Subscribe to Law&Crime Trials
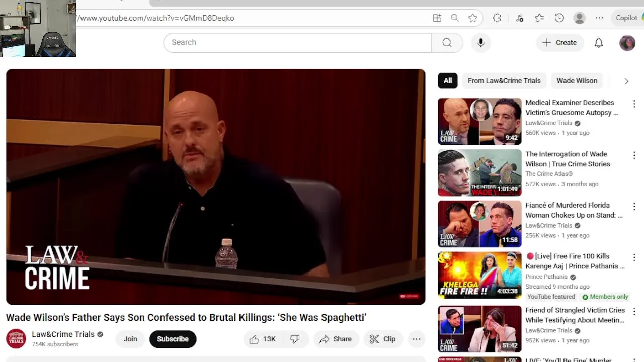 pyautogui.click(x=173, y=339)
